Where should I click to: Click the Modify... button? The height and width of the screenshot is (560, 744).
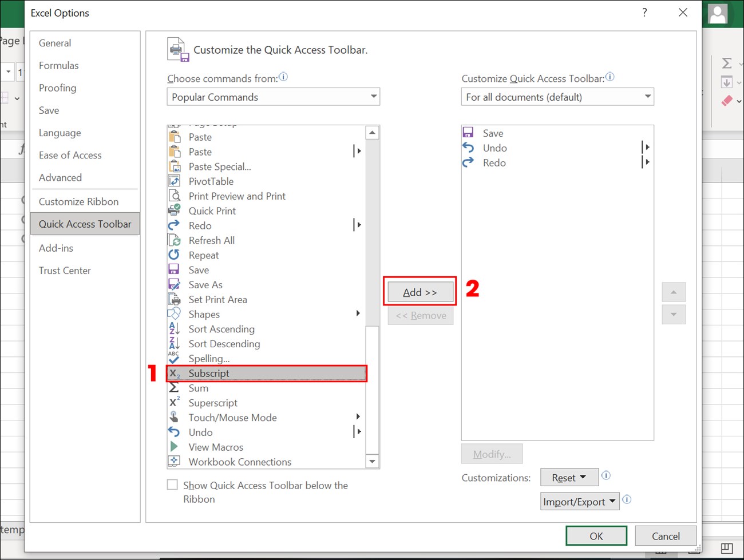click(x=492, y=454)
